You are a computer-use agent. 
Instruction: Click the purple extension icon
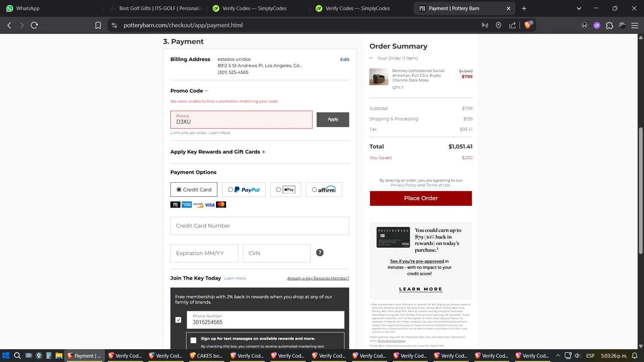(597, 25)
